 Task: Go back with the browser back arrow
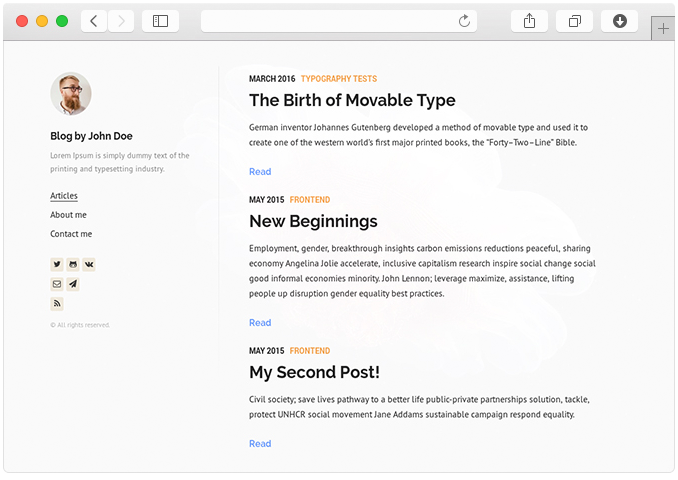click(x=94, y=21)
